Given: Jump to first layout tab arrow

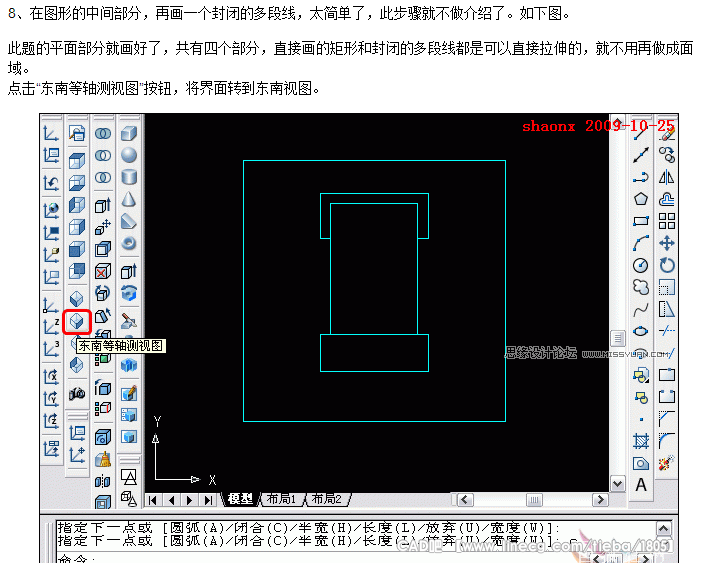Looking at the screenshot, I should (152, 500).
